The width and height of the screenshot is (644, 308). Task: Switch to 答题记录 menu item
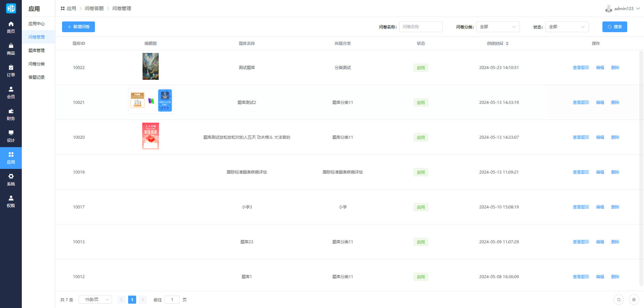pyautogui.click(x=37, y=77)
